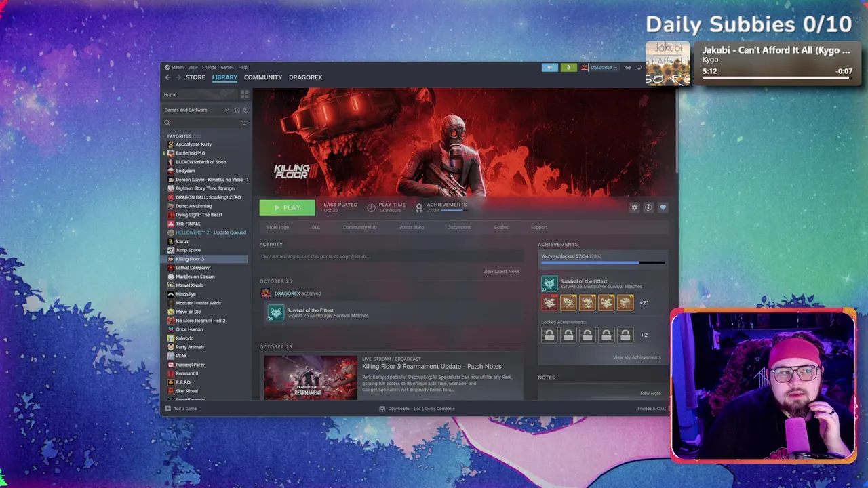Open the Friends menu
868x488 pixels.
coord(209,67)
